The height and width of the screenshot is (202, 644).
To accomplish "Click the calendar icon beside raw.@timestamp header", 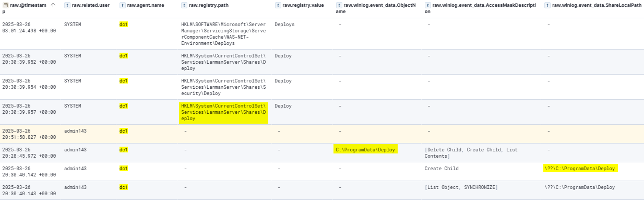I will pyautogui.click(x=5, y=5).
